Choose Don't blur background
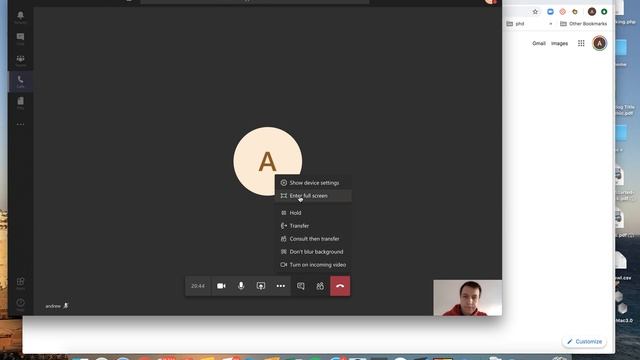 [x=313, y=252]
